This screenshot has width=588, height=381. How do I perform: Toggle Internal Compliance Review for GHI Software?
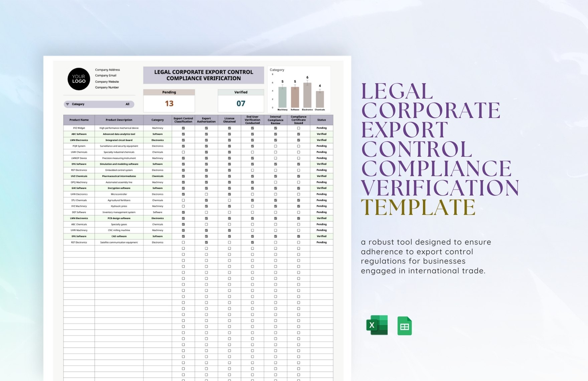point(276,188)
